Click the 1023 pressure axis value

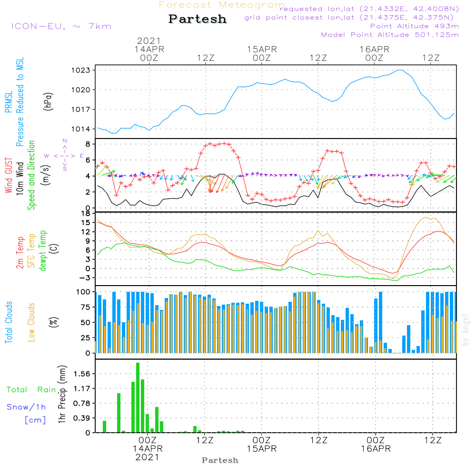[x=81, y=70]
